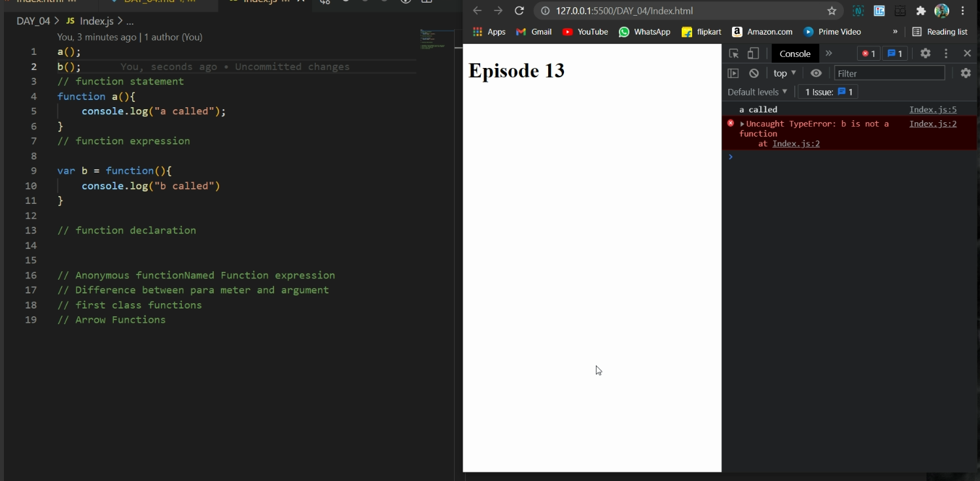Focus the console Filter input field

889,73
